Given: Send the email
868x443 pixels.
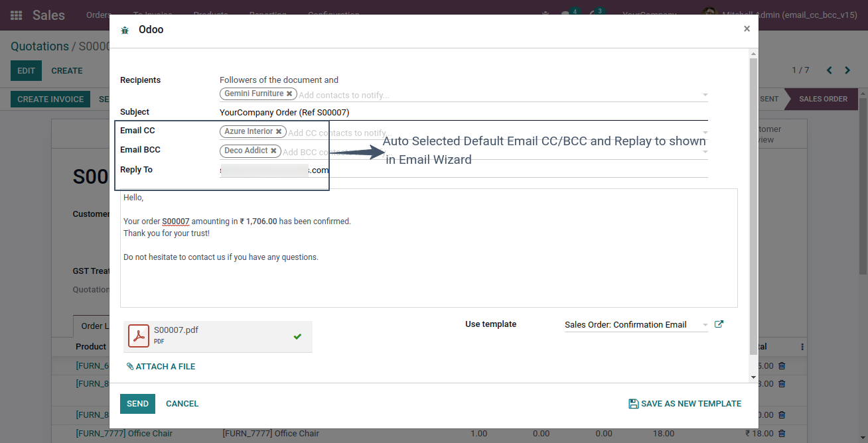Looking at the screenshot, I should [x=137, y=404].
